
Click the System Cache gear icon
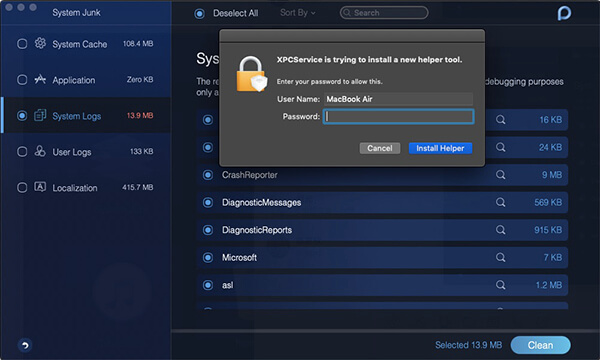click(40, 43)
